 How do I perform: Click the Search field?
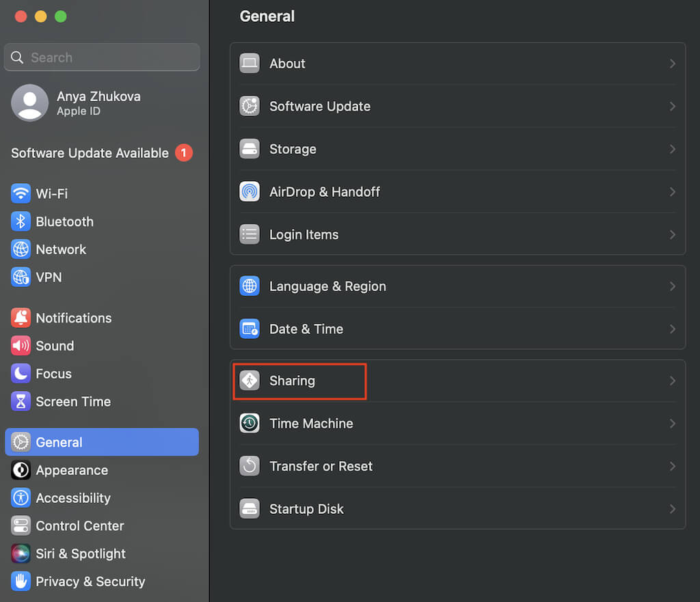pos(102,57)
